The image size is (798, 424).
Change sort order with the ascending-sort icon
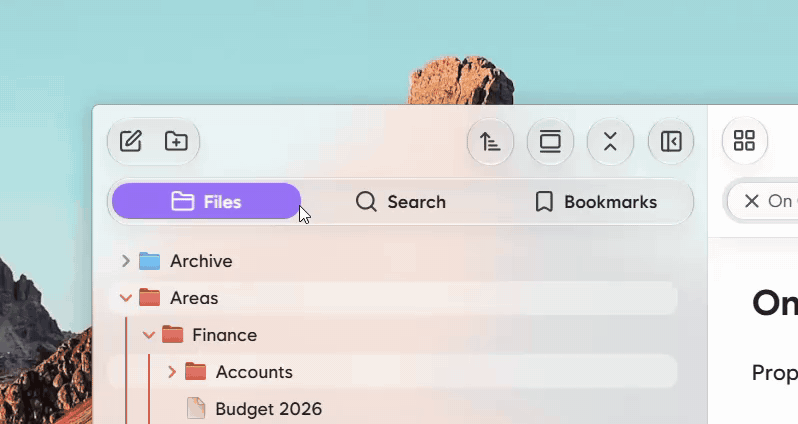[490, 142]
